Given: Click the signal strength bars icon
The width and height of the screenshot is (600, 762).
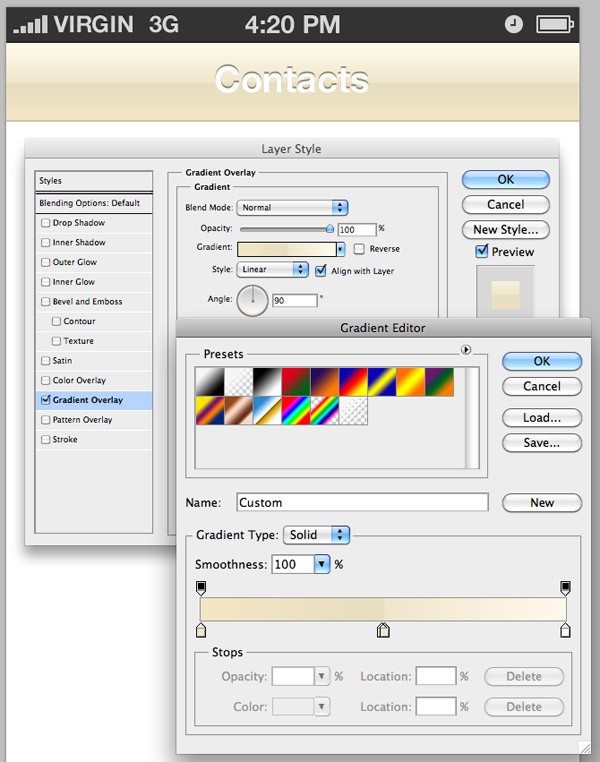Looking at the screenshot, I should [x=30, y=24].
